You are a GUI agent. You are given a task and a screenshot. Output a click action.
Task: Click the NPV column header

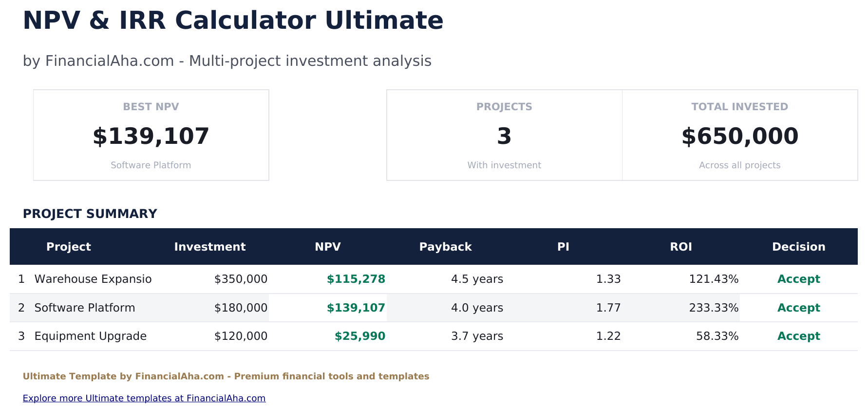point(328,247)
